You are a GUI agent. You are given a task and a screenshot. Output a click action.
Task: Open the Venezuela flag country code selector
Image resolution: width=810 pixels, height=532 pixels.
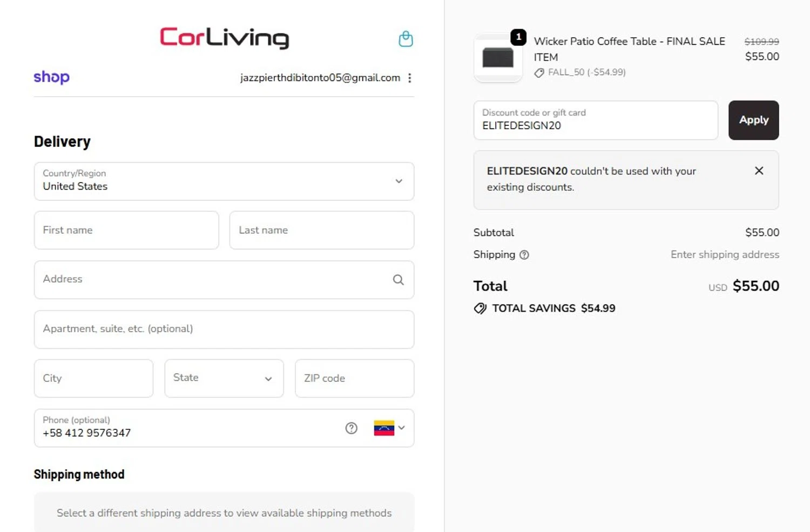389,428
